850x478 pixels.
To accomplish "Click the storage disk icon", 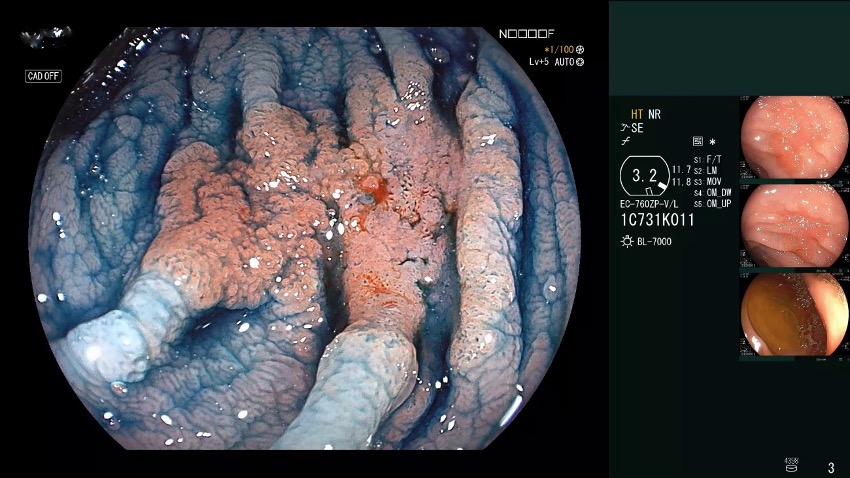I will click(x=792, y=465).
